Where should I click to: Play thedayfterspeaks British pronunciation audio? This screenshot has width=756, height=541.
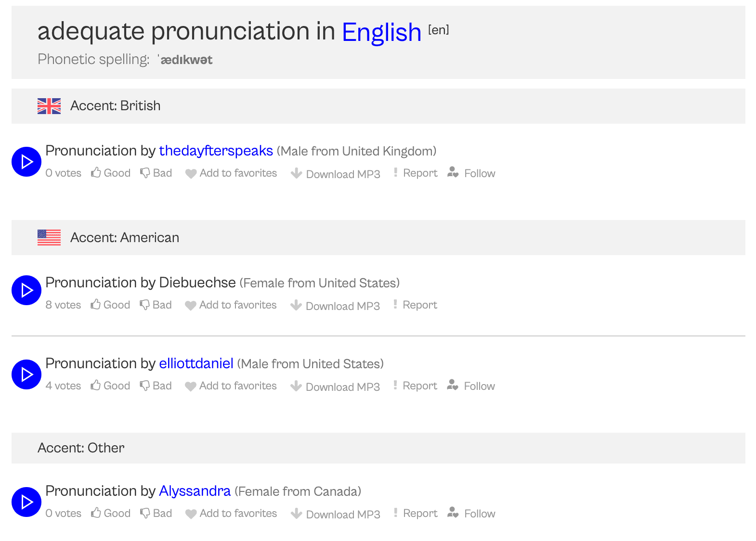point(26,162)
